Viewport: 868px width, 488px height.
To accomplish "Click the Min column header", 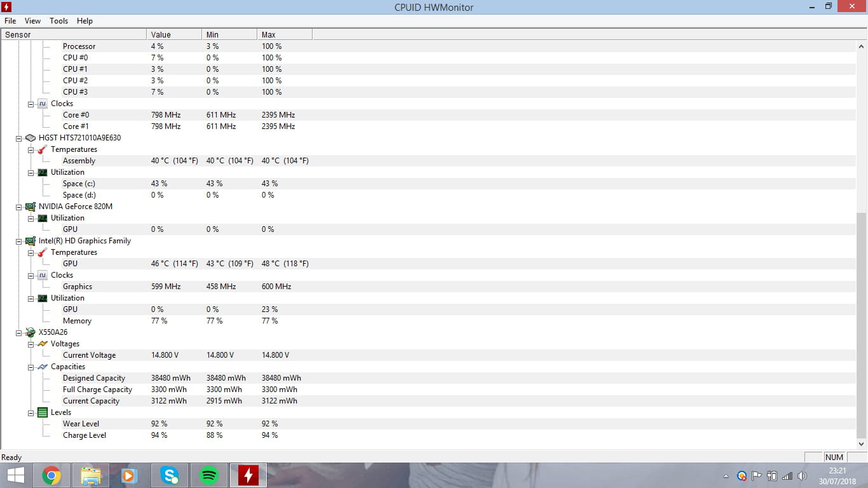I will (x=229, y=34).
